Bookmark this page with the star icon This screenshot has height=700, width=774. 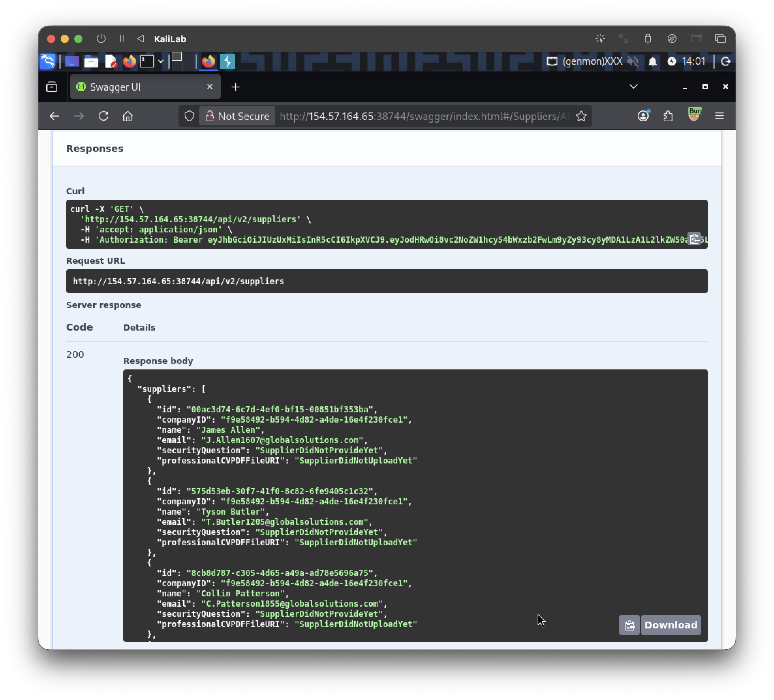click(581, 116)
